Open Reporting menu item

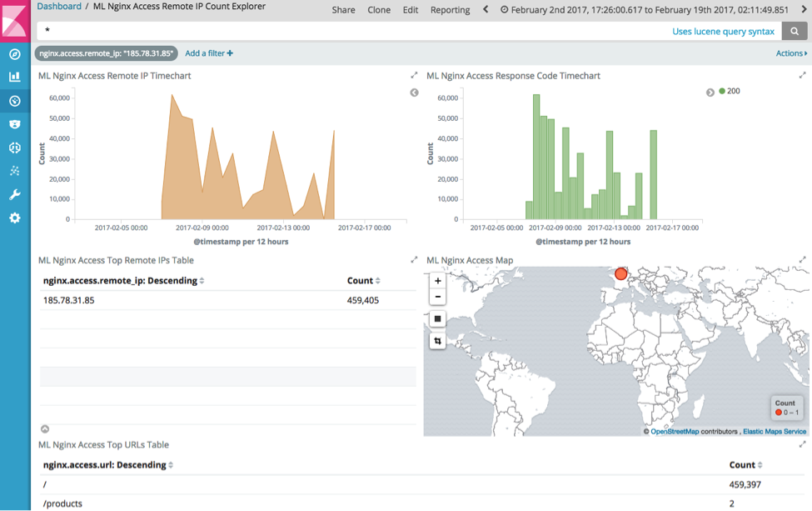pyautogui.click(x=450, y=10)
